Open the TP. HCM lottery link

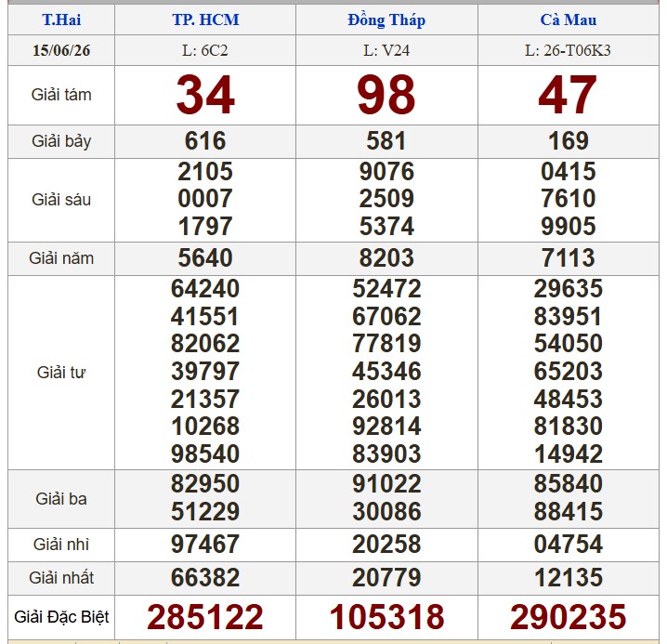[x=205, y=20]
